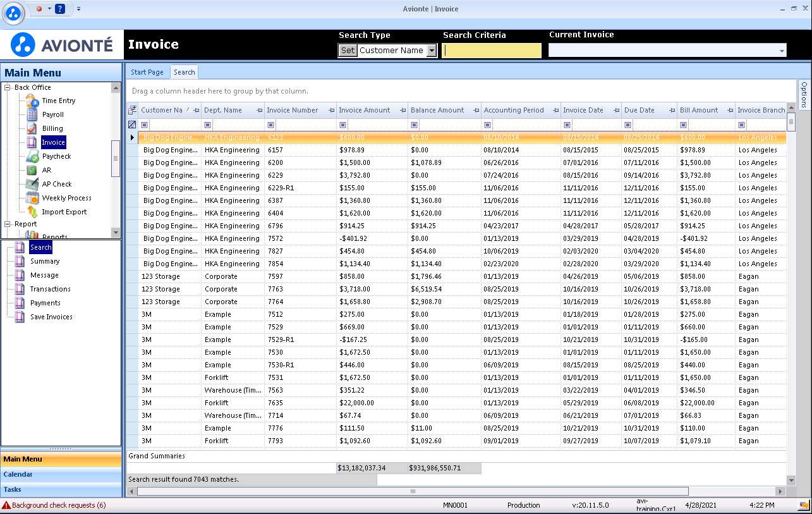
Task: Open the AR icon in Back Office
Action: pos(32,170)
